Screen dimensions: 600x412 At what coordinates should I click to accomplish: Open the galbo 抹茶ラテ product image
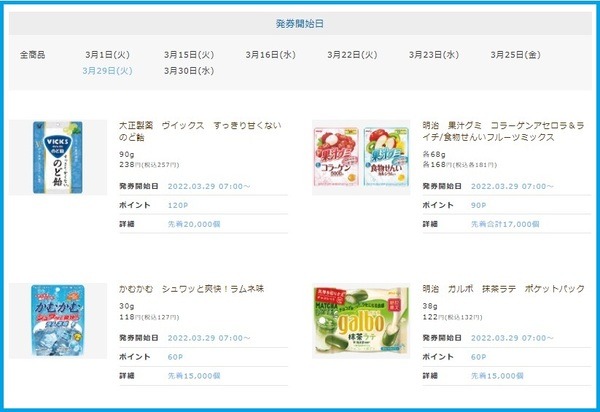pyautogui.click(x=361, y=321)
